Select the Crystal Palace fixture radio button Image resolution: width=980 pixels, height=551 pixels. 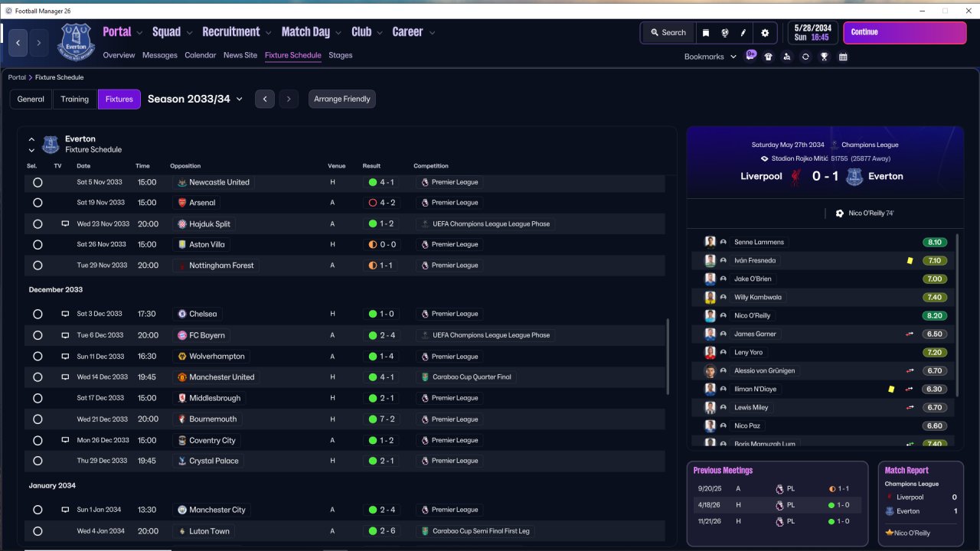pos(38,461)
